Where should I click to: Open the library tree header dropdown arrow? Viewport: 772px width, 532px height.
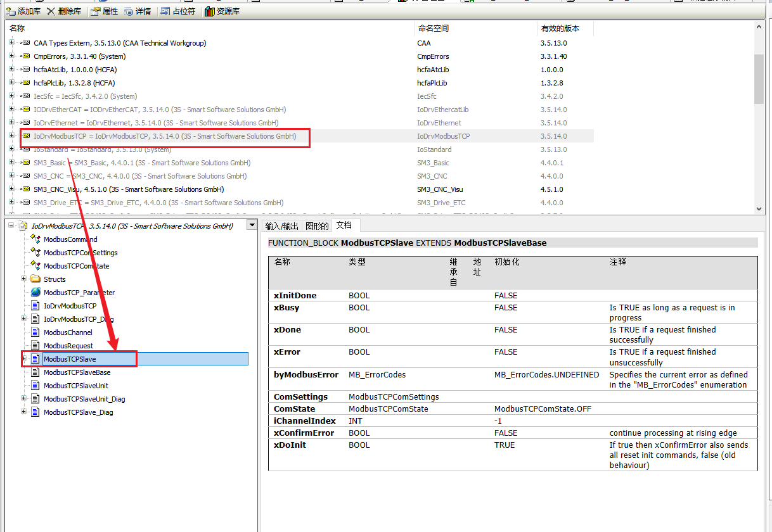[252, 225]
